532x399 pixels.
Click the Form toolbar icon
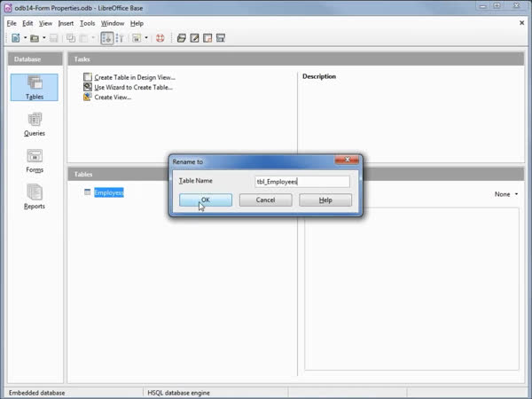tap(137, 38)
